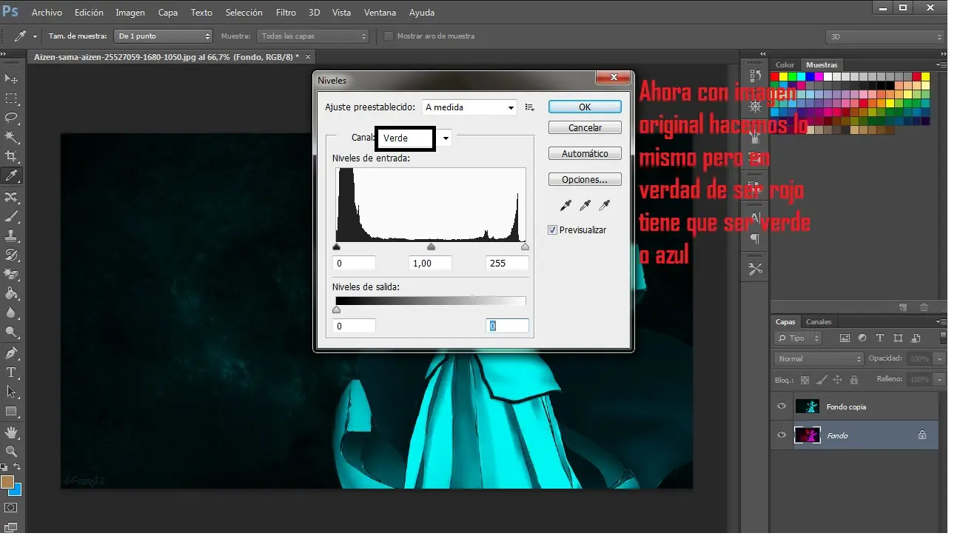Click the black point eyedropper in Niveles
This screenshot has height=536, width=980.
click(x=565, y=205)
